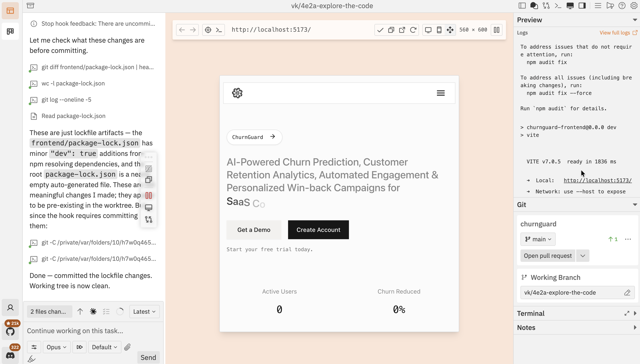The image size is (640, 364).
Task: Select the source control branching icon top right
Action: [546, 5]
